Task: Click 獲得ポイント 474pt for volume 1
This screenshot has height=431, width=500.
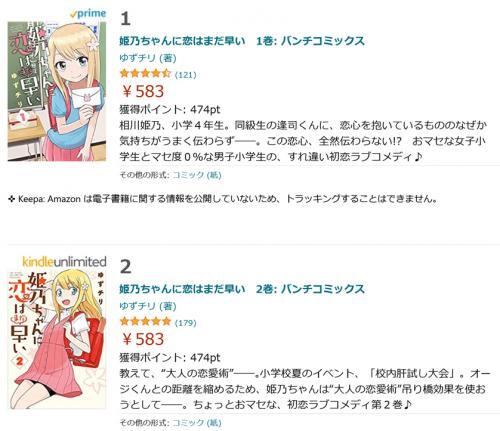Action: click(x=170, y=109)
